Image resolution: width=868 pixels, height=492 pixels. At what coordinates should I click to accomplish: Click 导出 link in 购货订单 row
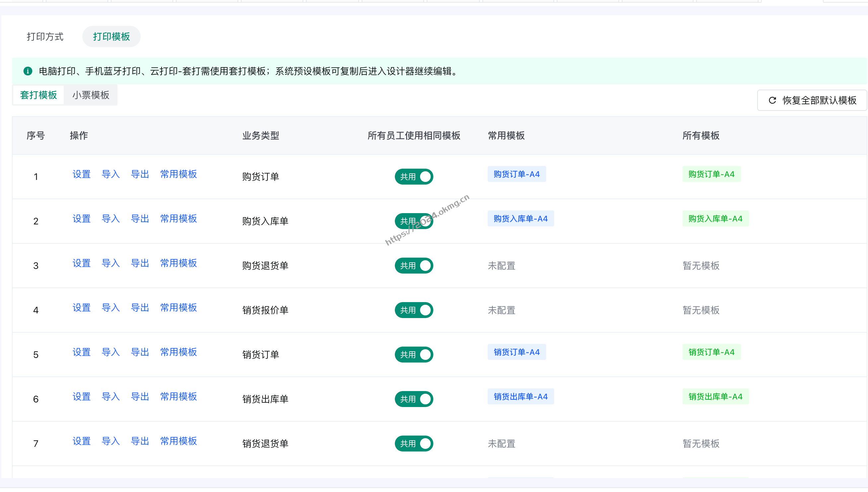(x=140, y=174)
